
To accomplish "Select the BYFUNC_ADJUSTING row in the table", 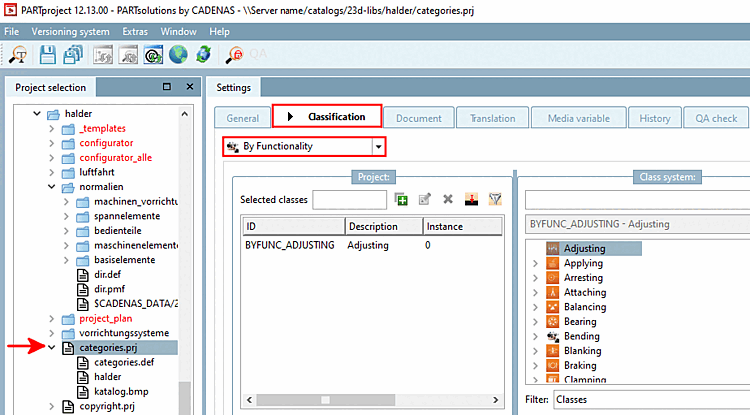I will pyautogui.click(x=372, y=245).
